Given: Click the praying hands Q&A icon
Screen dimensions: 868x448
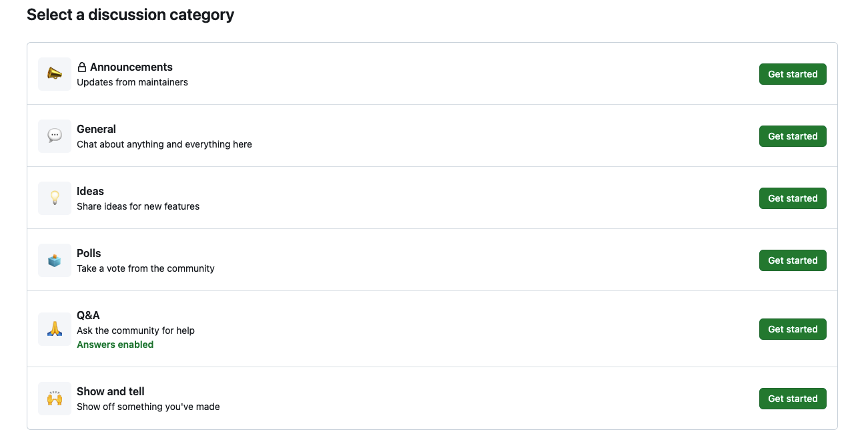Looking at the screenshot, I should coord(55,329).
